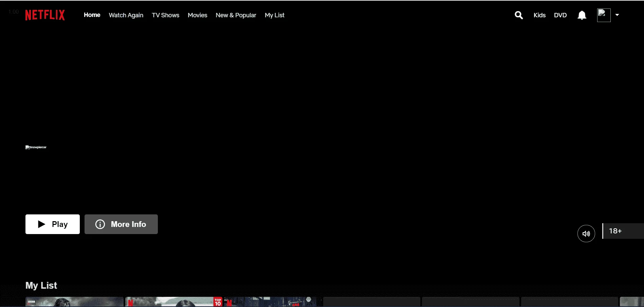The image size is (644, 307).
Task: Open the Movies section
Action: click(197, 15)
